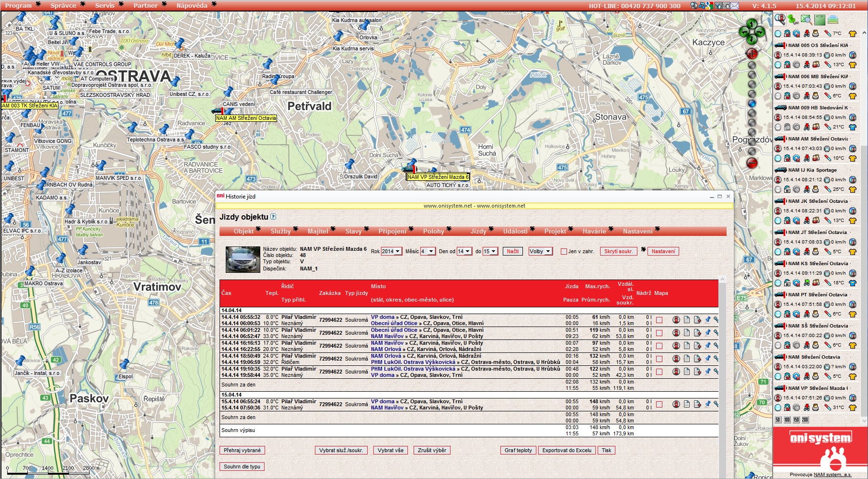Open the green notebook icon in the side panel
The width and height of the screenshot is (868, 479).
click(x=820, y=20)
